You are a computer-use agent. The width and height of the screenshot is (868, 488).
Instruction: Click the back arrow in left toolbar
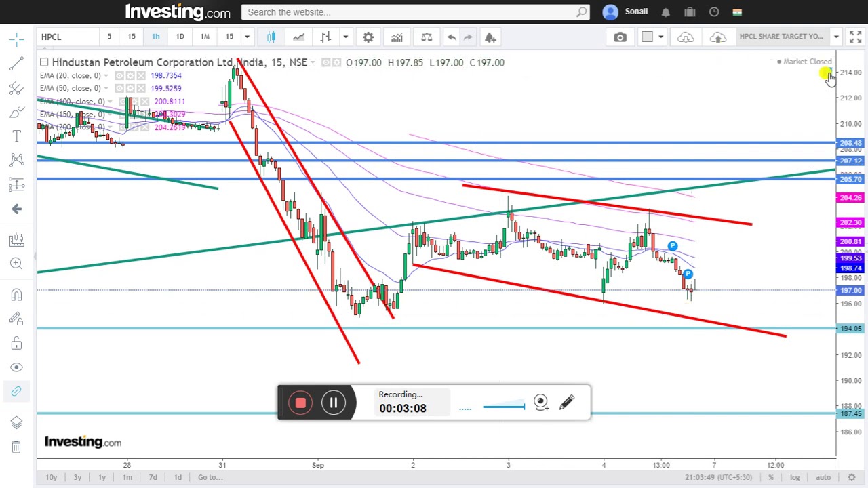click(17, 209)
